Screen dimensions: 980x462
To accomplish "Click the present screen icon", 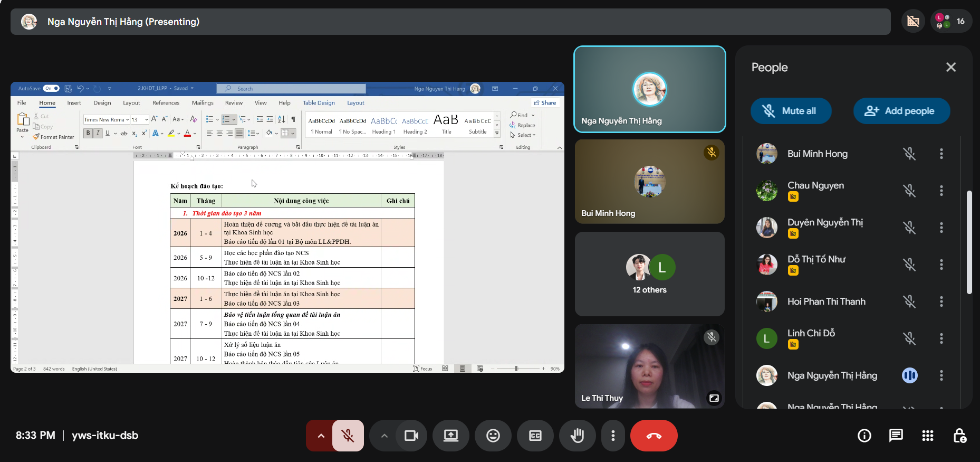I will (450, 436).
